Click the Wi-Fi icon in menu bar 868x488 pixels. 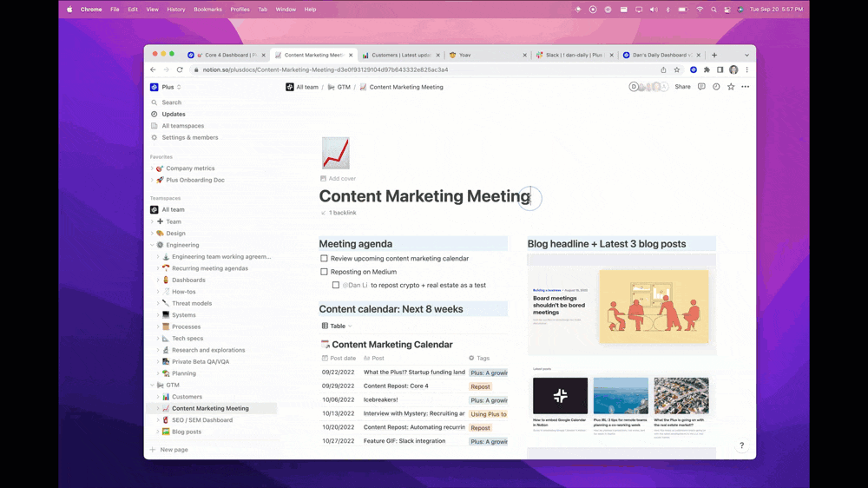pyautogui.click(x=700, y=10)
